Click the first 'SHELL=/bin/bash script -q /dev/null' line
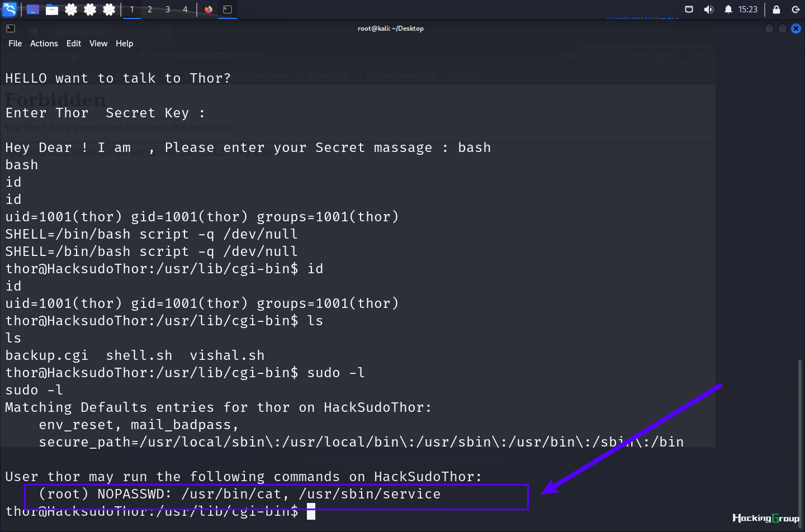Viewport: 805px width, 532px height. 151,234
